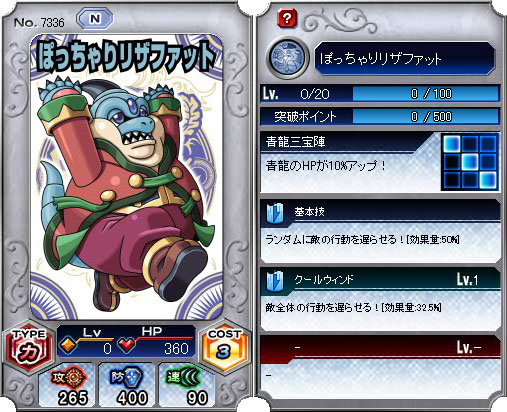Open the empty red skill slot header
Viewport: 507px width, 412px height.
[380, 348]
